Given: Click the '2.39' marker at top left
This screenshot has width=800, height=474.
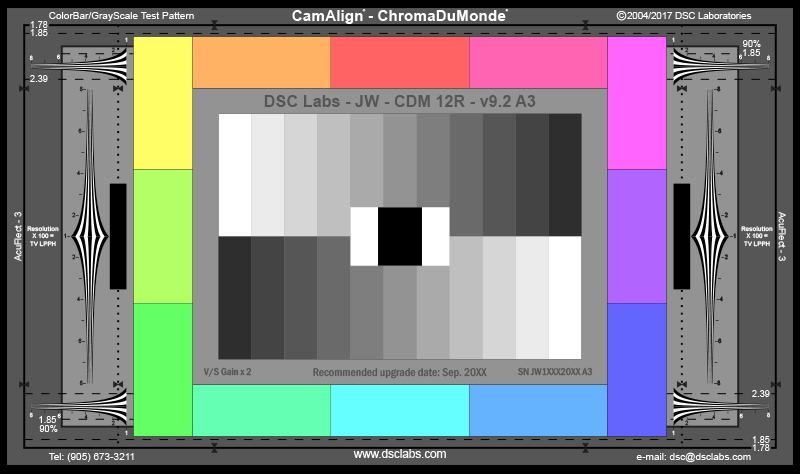Looking at the screenshot, I should click(39, 79).
